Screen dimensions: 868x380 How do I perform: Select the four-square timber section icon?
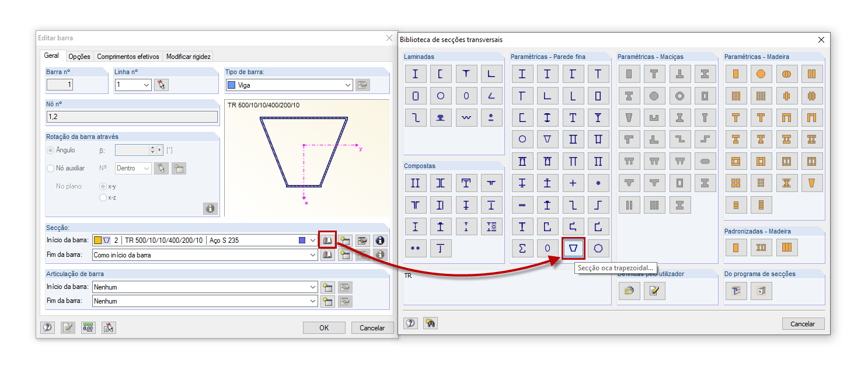736,183
